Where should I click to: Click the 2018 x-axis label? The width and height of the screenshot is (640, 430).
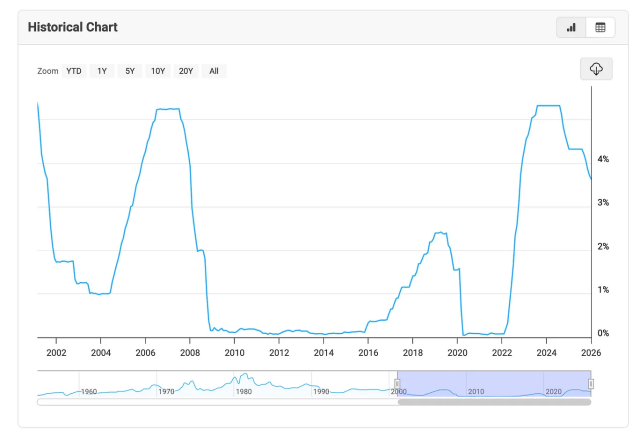pyautogui.click(x=413, y=352)
